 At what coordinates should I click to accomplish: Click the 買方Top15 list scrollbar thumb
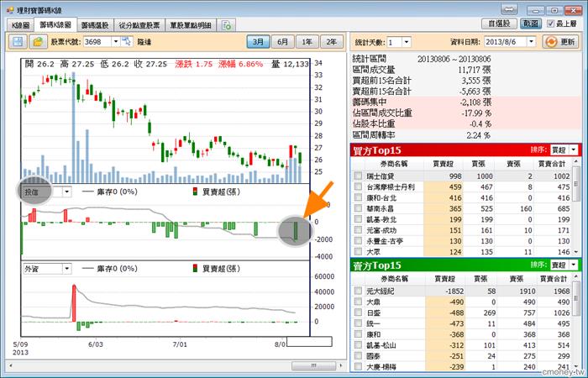pyautogui.click(x=575, y=183)
